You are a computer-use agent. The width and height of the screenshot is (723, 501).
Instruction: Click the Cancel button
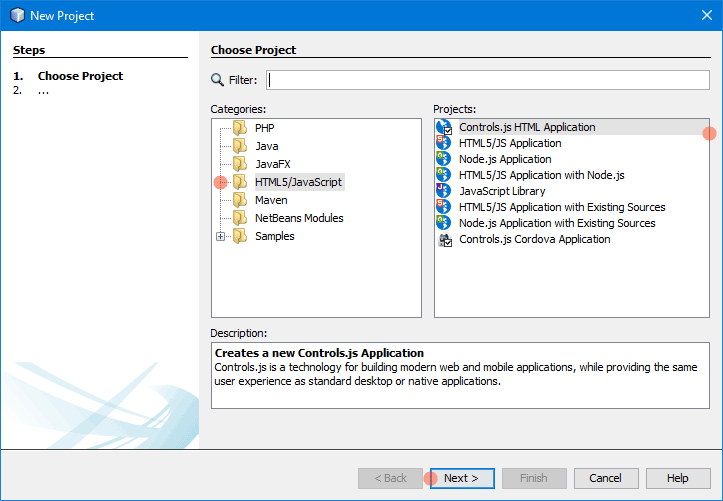(606, 478)
